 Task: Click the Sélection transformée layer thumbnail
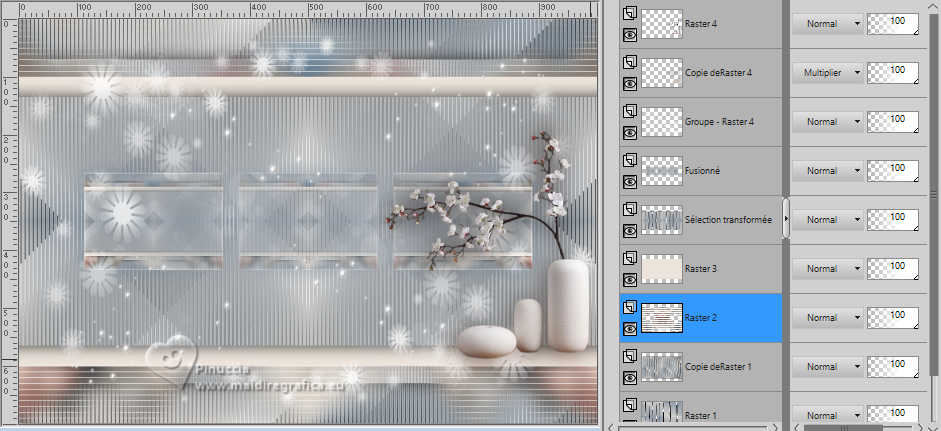tap(662, 220)
